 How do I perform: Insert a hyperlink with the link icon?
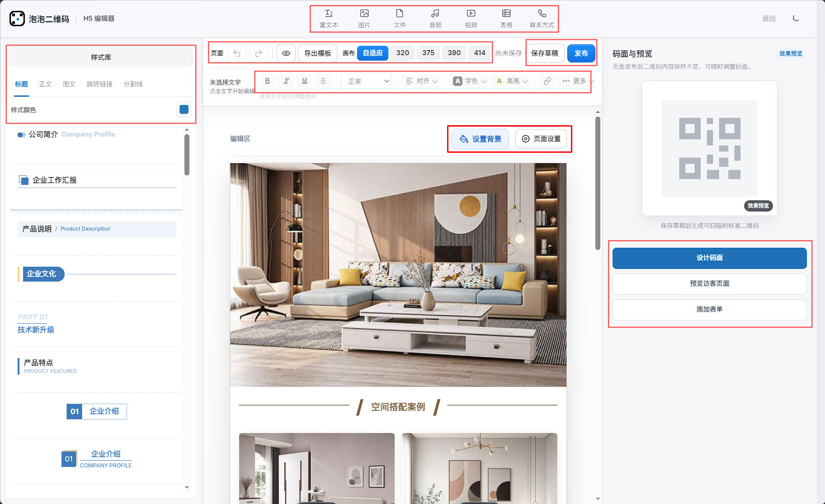tap(547, 81)
